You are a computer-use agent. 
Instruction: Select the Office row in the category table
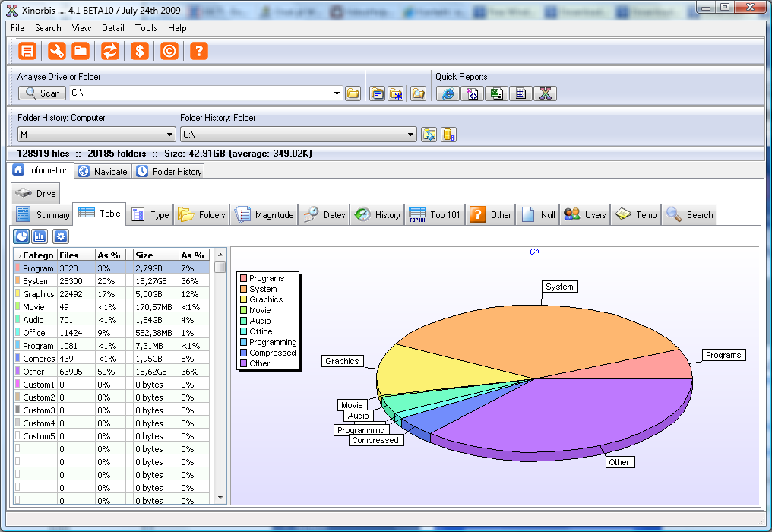(112, 333)
